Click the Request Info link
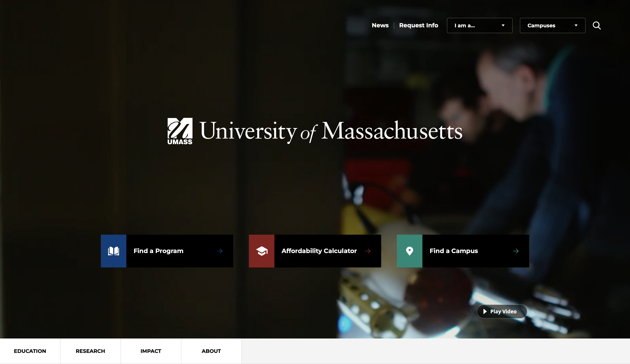Image resolution: width=630 pixels, height=364 pixels. pyautogui.click(x=419, y=26)
